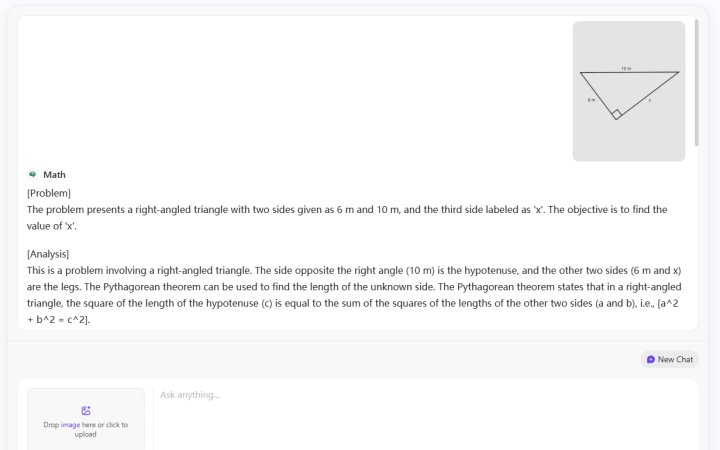The width and height of the screenshot is (720, 450).
Task: Click the chat panel vertical scrollbar
Action: point(697,83)
